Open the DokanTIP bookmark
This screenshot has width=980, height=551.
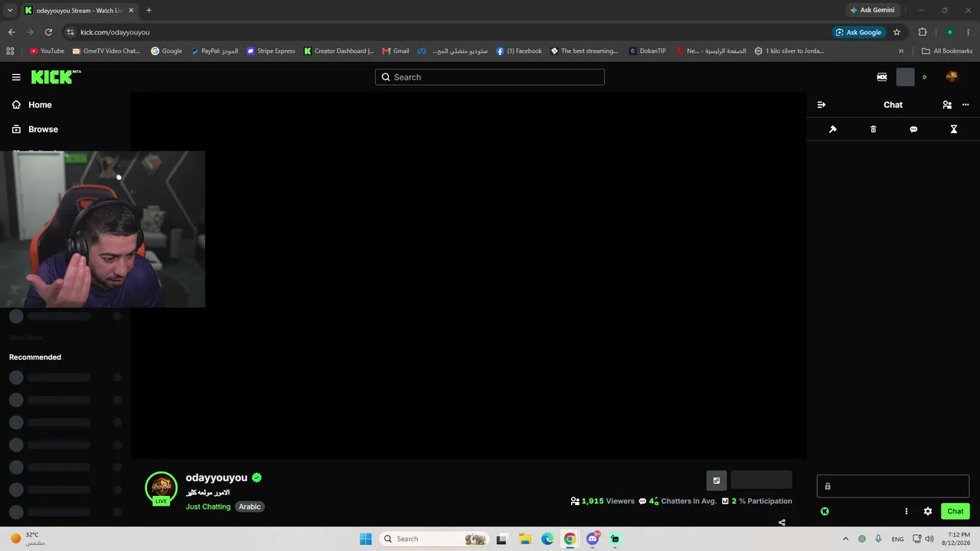648,51
